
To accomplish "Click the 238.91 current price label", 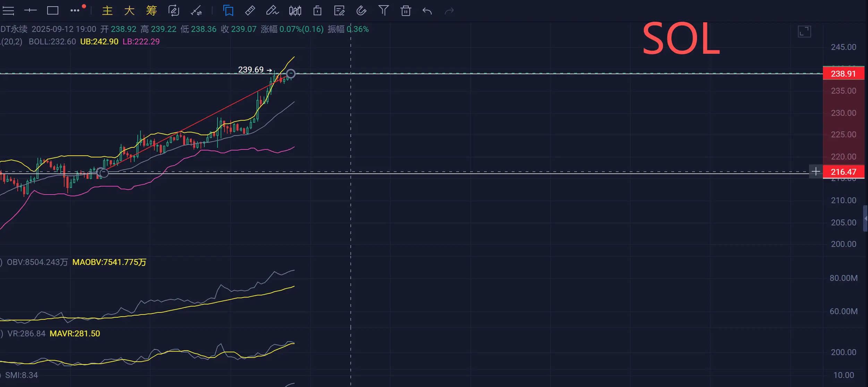I will click(x=843, y=74).
